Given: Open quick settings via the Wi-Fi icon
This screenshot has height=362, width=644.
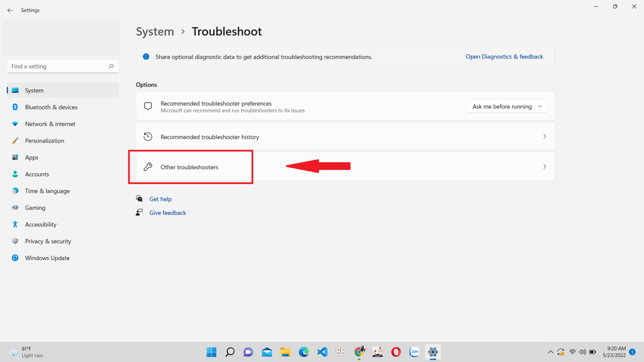Looking at the screenshot, I should 572,352.
